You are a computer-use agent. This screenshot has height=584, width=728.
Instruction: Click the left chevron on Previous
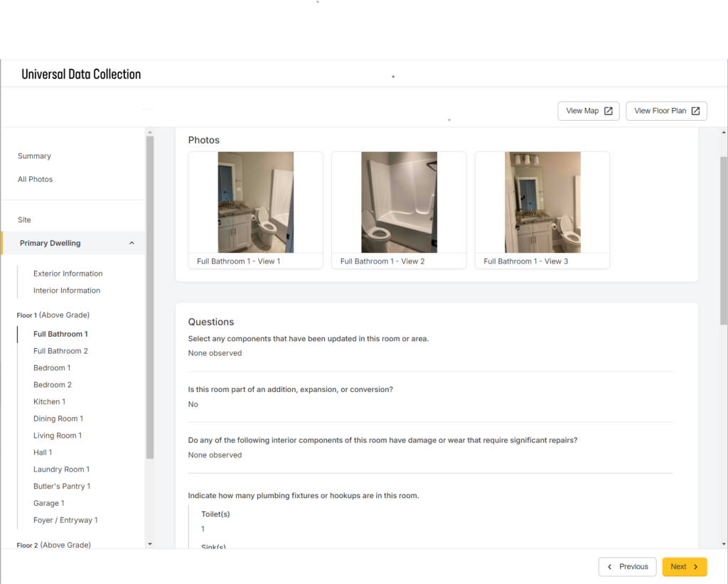(609, 567)
